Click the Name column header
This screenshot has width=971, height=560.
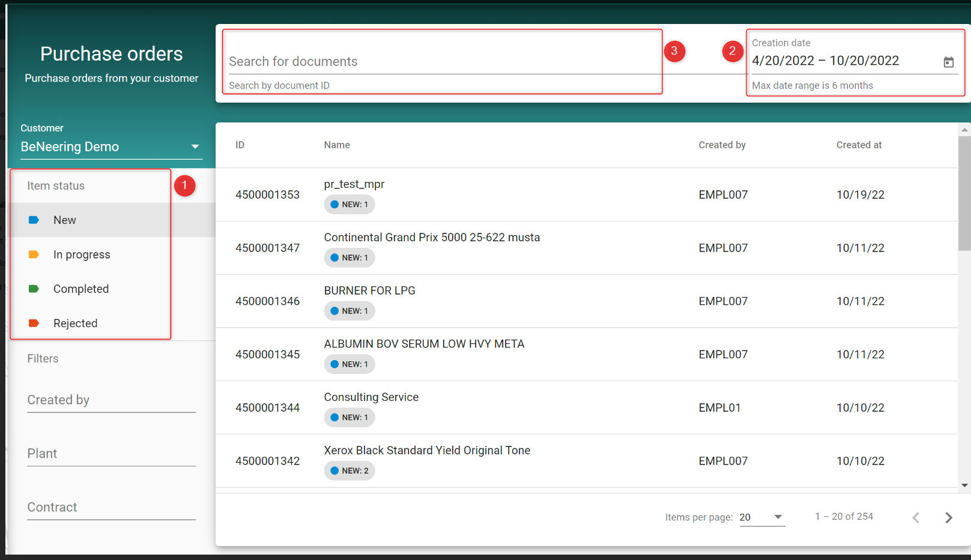click(x=337, y=145)
